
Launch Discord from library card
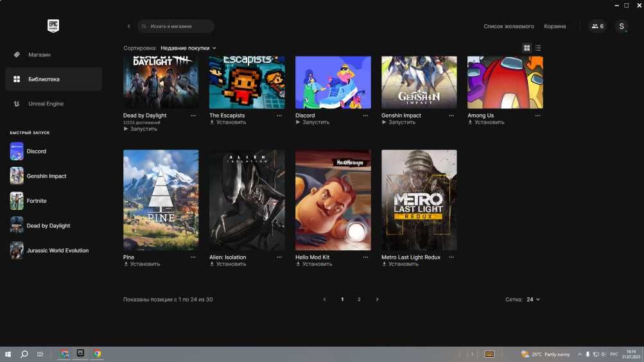313,123
